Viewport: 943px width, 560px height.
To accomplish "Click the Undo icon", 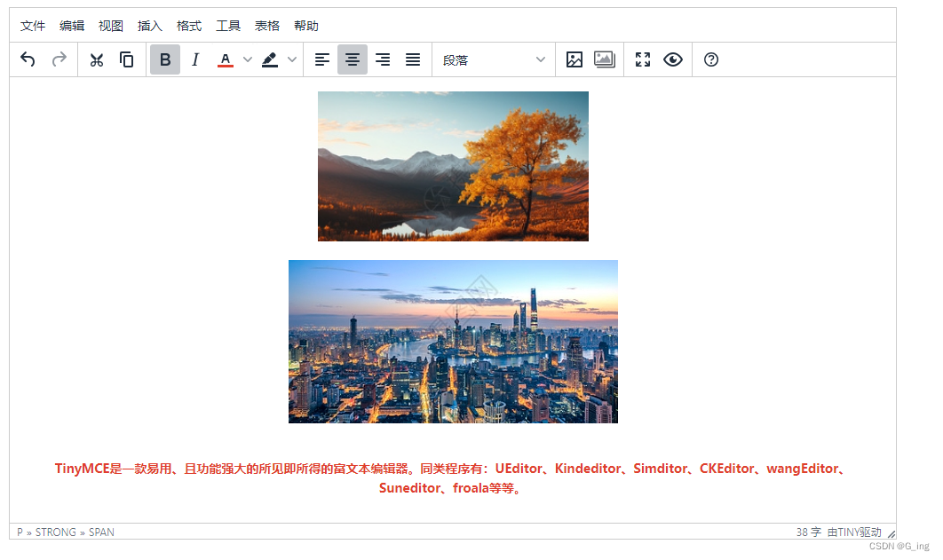I will click(27, 59).
